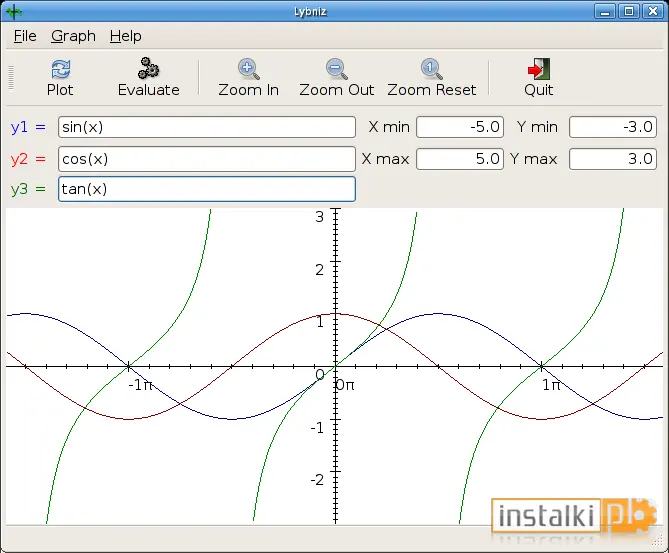The height and width of the screenshot is (553, 669).
Task: Click the Y min field showing -3.0
Action: click(613, 127)
